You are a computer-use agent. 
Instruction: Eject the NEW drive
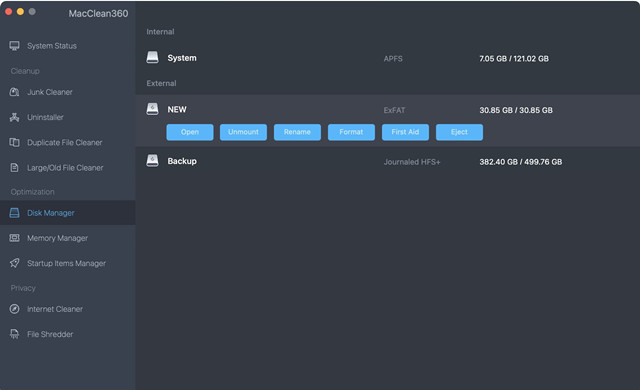(x=459, y=132)
